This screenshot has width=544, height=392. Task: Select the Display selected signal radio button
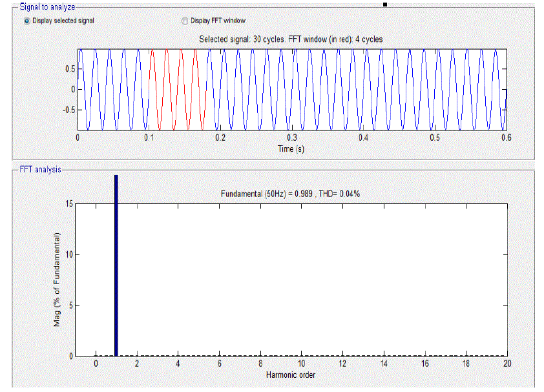26,21
